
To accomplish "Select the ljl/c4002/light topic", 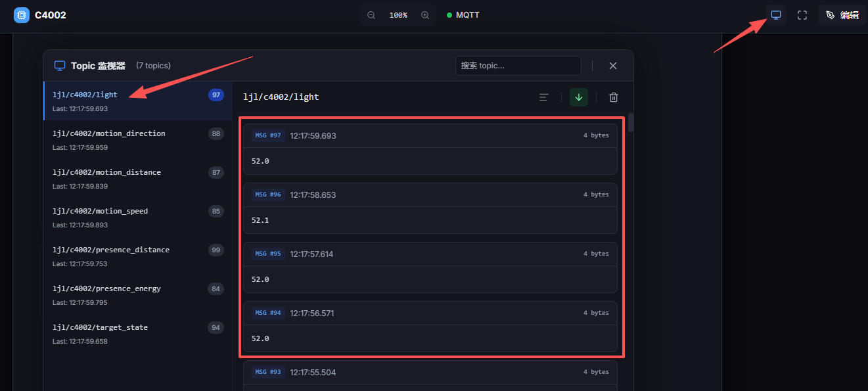I will click(138, 101).
